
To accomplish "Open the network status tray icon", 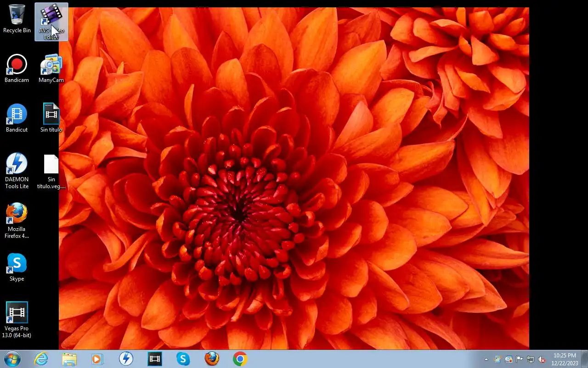I will pos(531,359).
